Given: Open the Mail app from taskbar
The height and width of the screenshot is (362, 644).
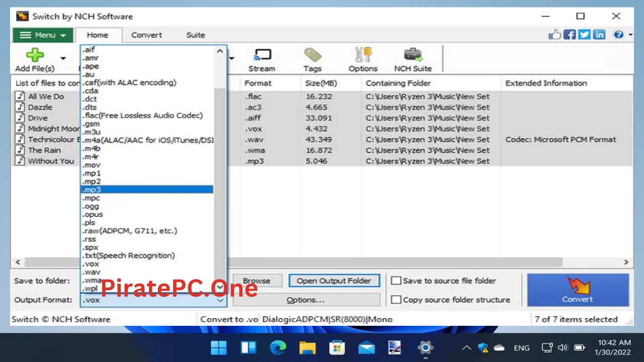Looking at the screenshot, I should pos(366,347).
